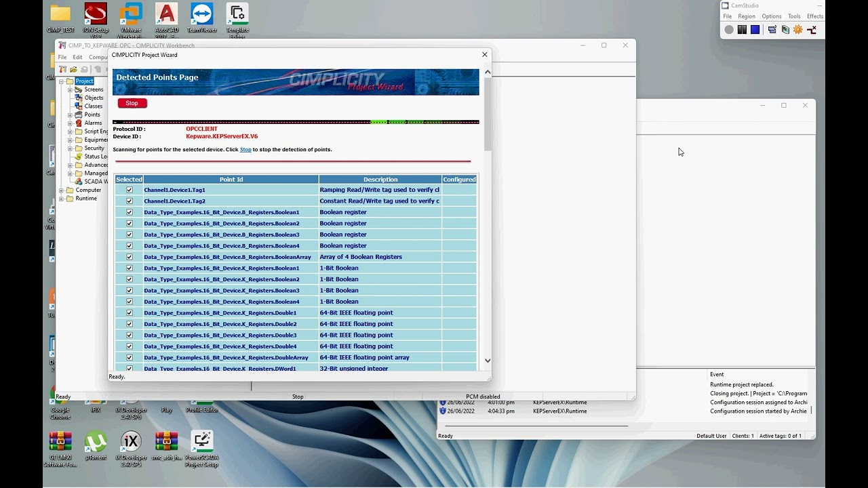Open the CIMP_TEST desktop folder

[60, 18]
